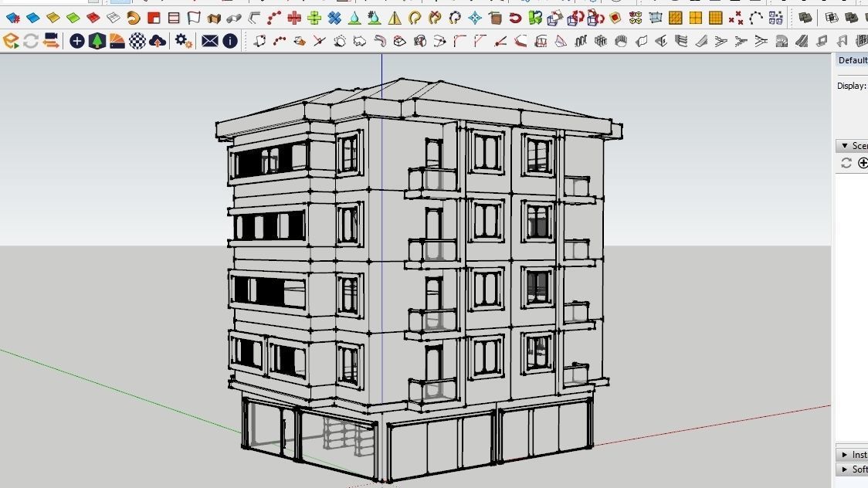This screenshot has width=868, height=488.
Task: Click the white flag icon
Action: point(194,19)
